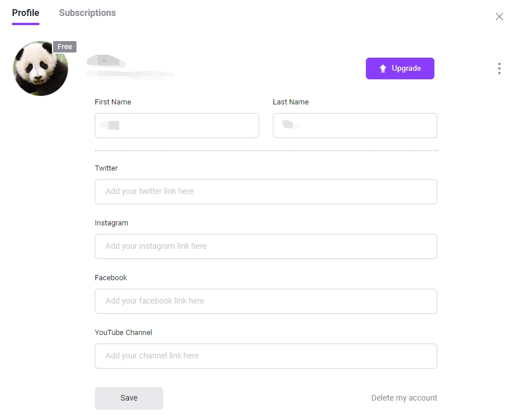520x420 pixels.
Task: Click the Instagram link input field
Action: coord(266,247)
